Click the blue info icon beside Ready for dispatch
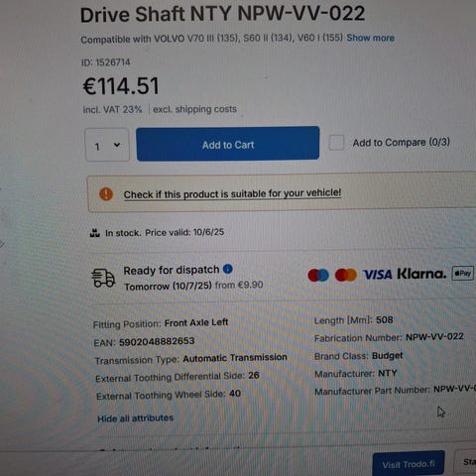Screen dimensions: 476x476 point(228,269)
